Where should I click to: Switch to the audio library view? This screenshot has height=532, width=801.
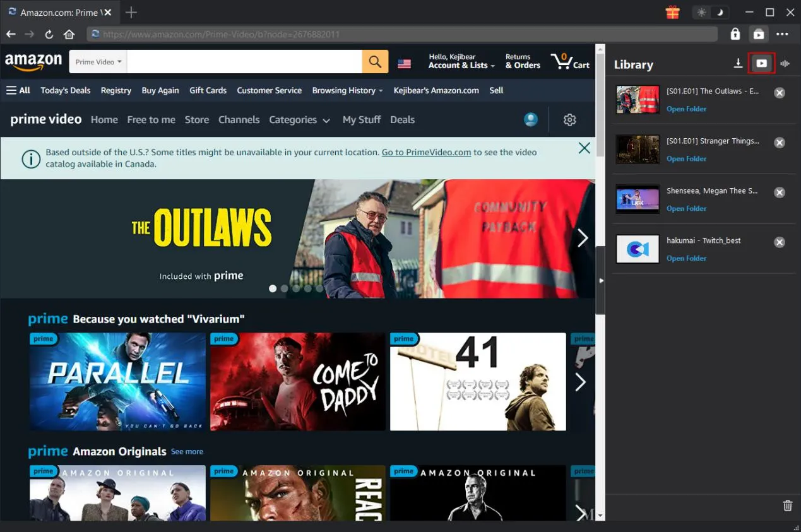784,63
